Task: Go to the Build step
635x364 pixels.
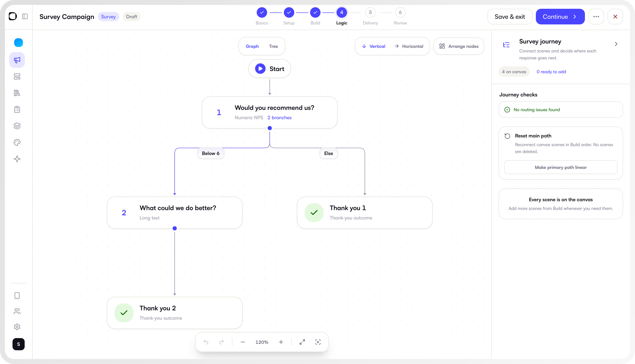Action: click(x=315, y=16)
